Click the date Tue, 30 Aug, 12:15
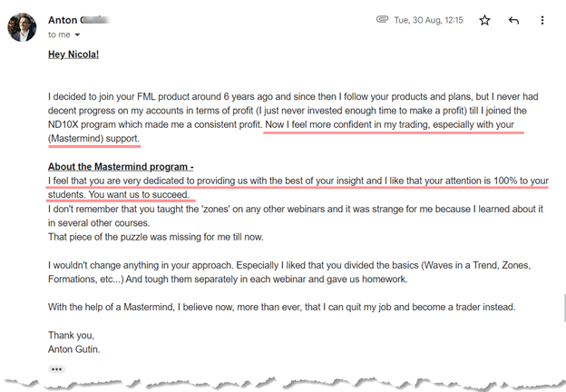 click(x=428, y=20)
